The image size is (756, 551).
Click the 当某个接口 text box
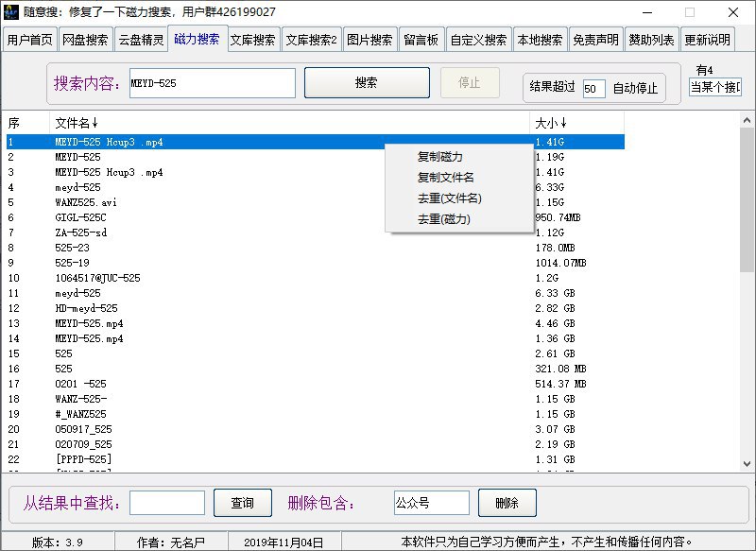click(715, 87)
